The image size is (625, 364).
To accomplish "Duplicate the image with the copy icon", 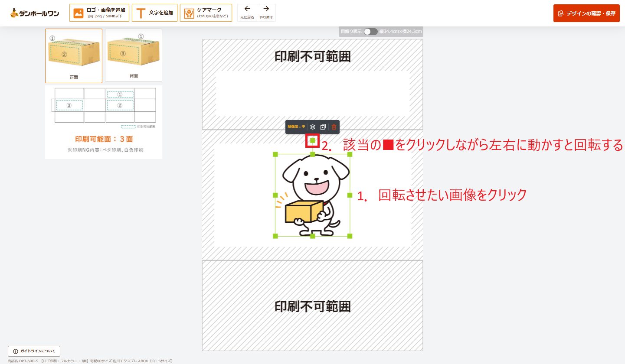I will point(323,127).
